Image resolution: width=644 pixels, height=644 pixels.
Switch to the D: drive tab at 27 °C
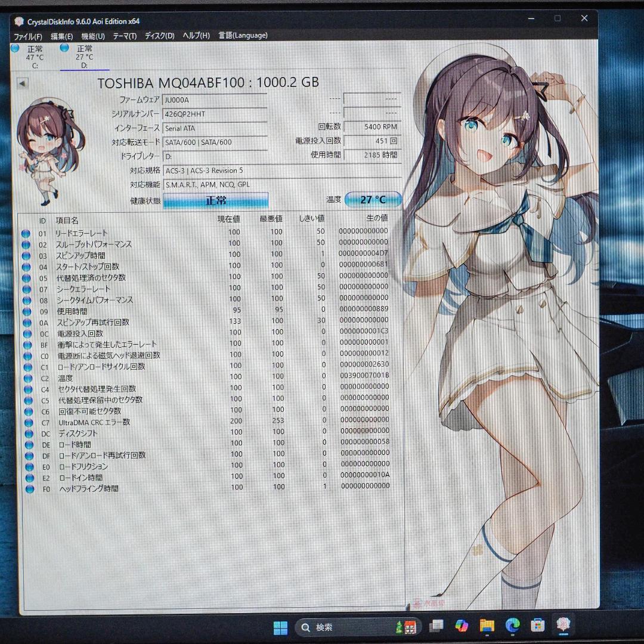[x=84, y=57]
